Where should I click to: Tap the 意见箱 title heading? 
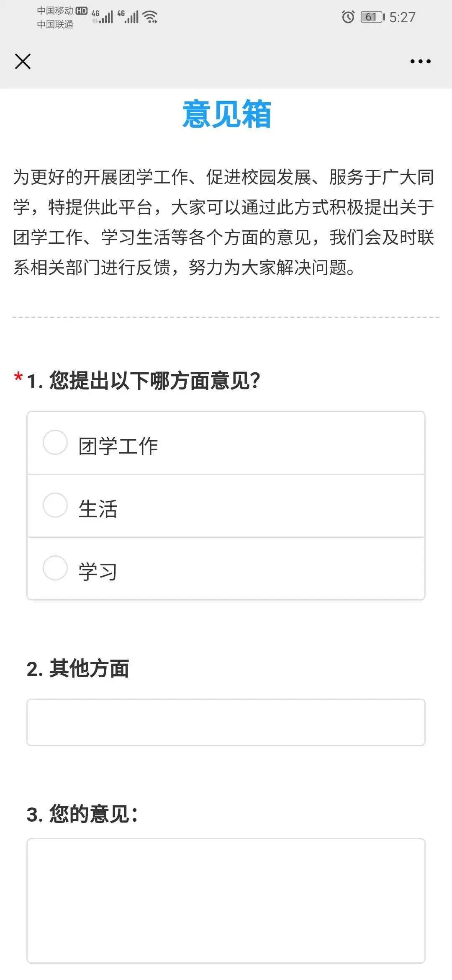pyautogui.click(x=226, y=114)
